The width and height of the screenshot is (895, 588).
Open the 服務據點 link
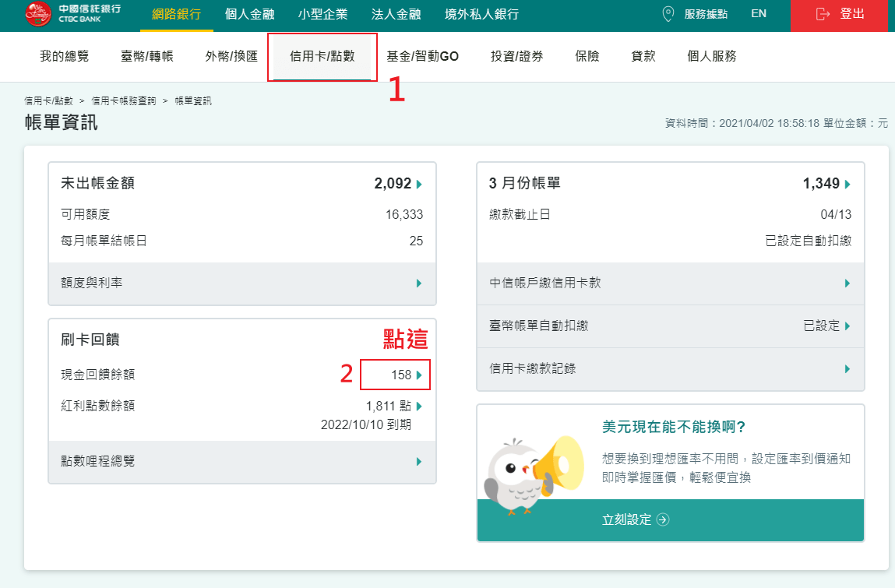(706, 14)
